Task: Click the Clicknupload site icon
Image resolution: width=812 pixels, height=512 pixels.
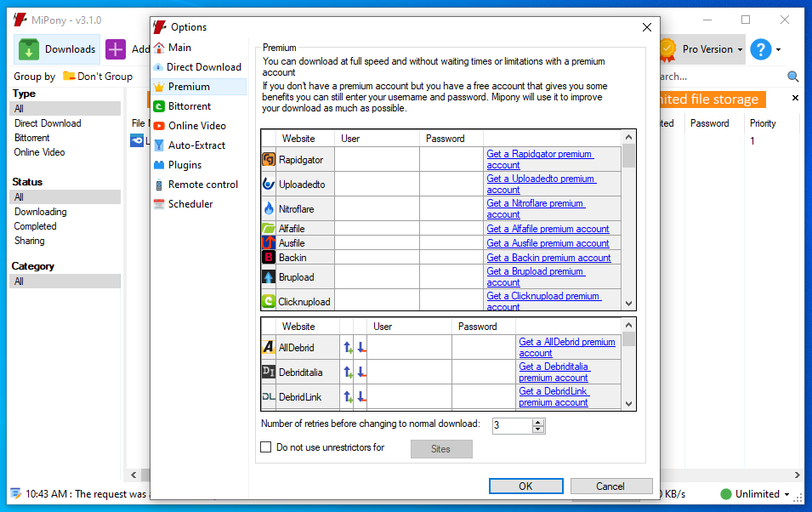Action: (x=269, y=301)
